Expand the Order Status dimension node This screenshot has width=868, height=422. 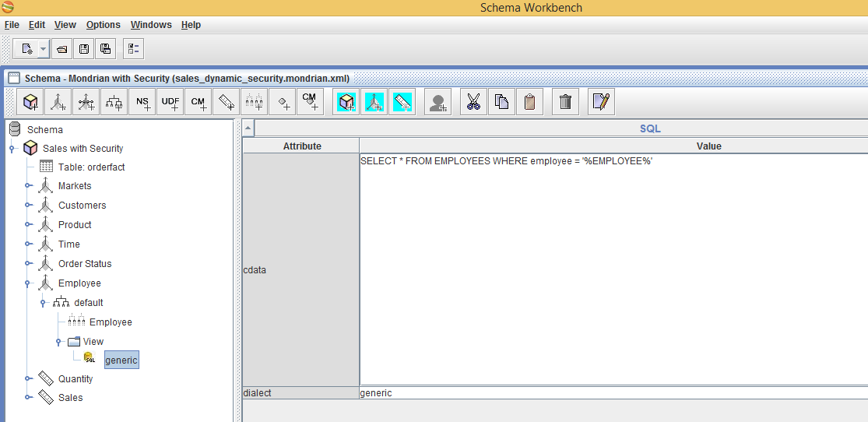point(28,264)
